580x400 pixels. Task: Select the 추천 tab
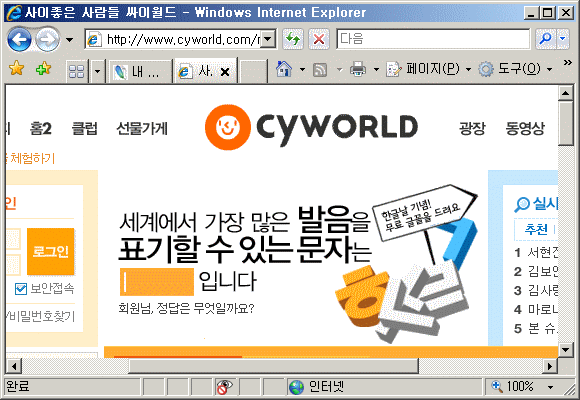coord(536,229)
